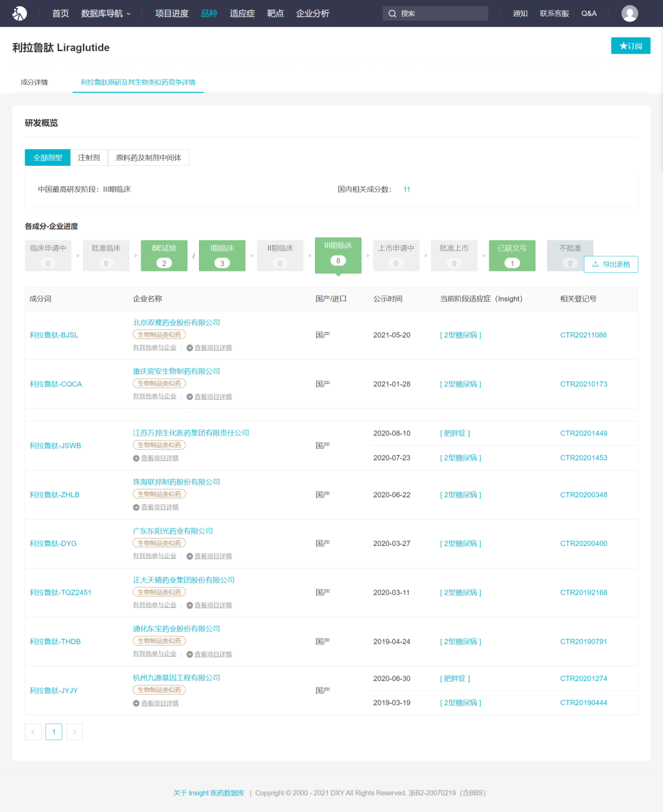The image size is (663, 812).
Task: Open company link 北京双鹭药业股份有限公司
Action: point(177,322)
